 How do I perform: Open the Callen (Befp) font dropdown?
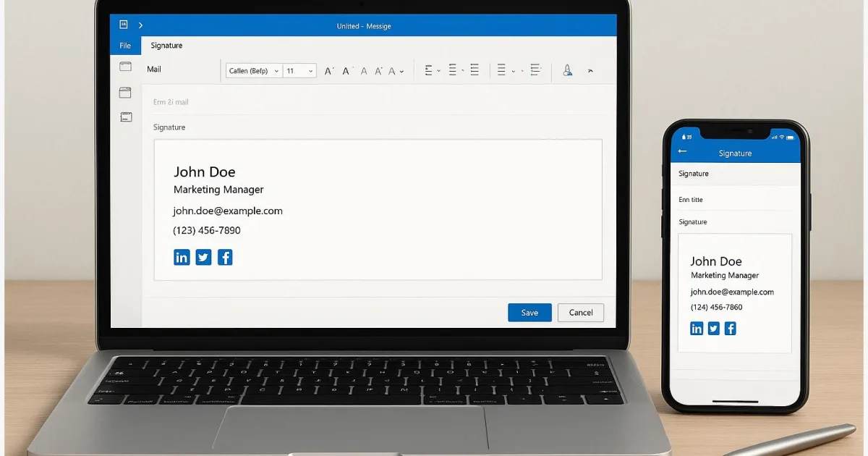tap(253, 70)
